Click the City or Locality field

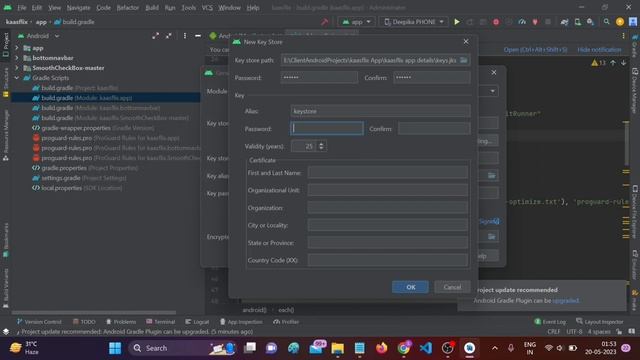(388, 225)
